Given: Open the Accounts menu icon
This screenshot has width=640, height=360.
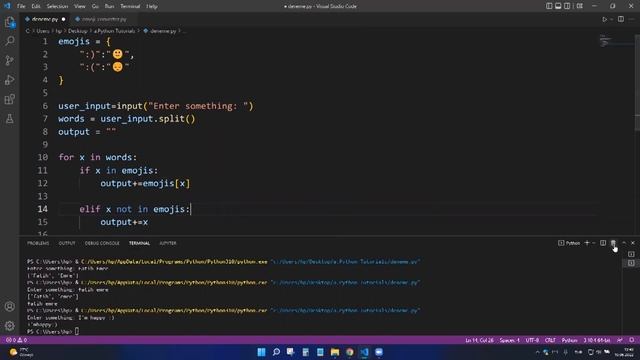Looking at the screenshot, I should coord(10,307).
